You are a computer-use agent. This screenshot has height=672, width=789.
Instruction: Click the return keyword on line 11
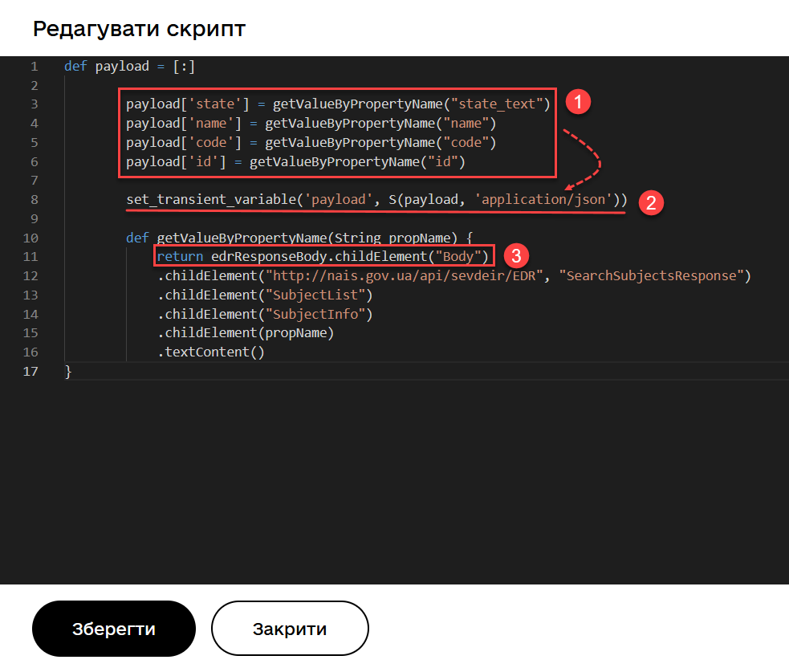(180, 256)
